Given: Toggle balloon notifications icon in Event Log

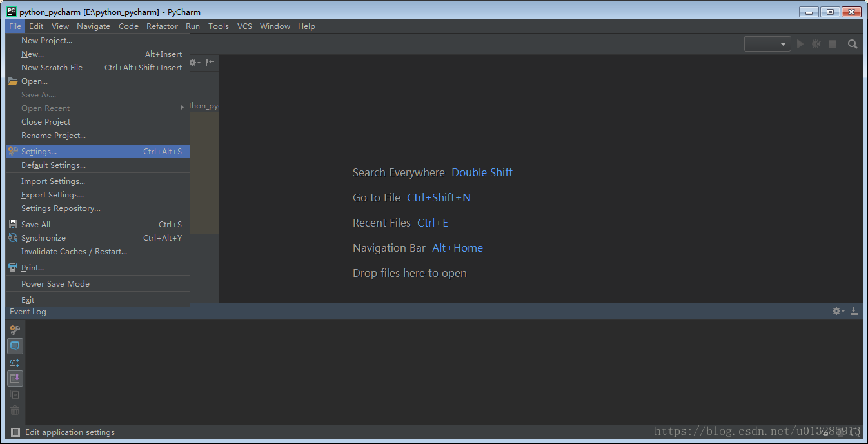Looking at the screenshot, I should 15,346.
